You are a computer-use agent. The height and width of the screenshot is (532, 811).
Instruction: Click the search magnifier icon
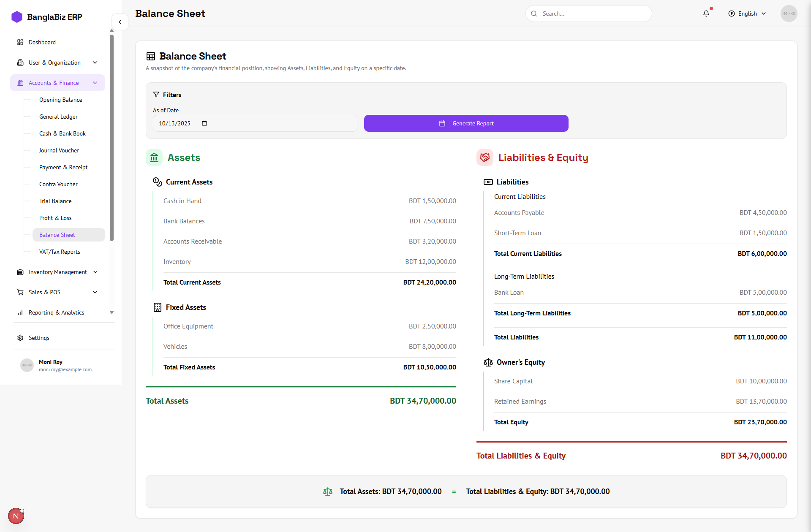click(534, 14)
